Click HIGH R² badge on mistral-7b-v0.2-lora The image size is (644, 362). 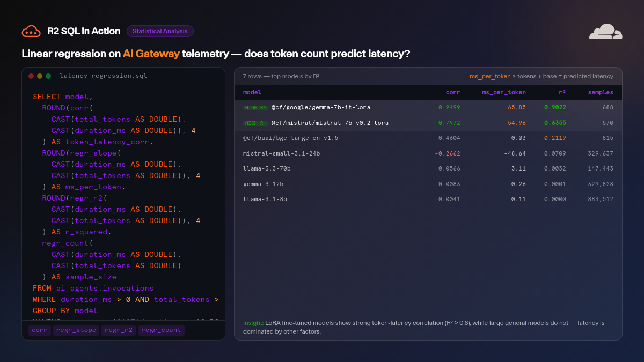click(x=255, y=123)
